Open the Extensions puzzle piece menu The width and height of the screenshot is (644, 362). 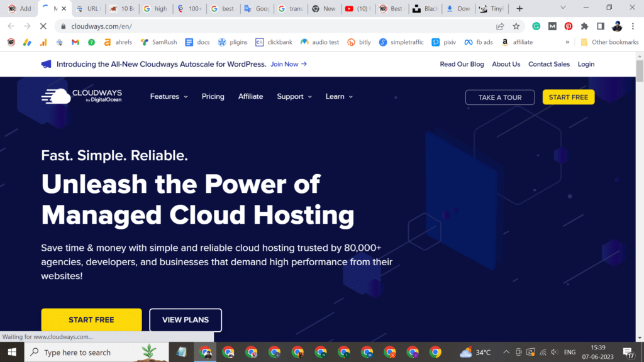click(x=584, y=26)
